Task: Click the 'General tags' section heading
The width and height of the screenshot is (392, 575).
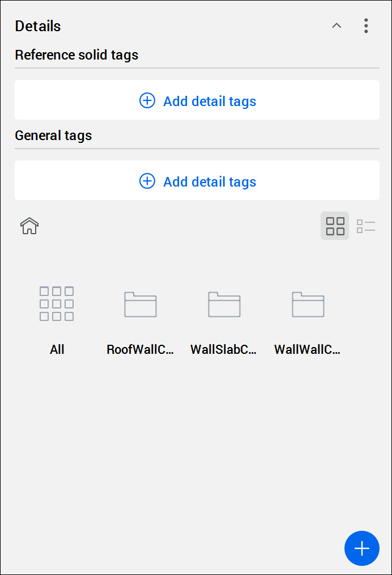Action: (x=53, y=136)
